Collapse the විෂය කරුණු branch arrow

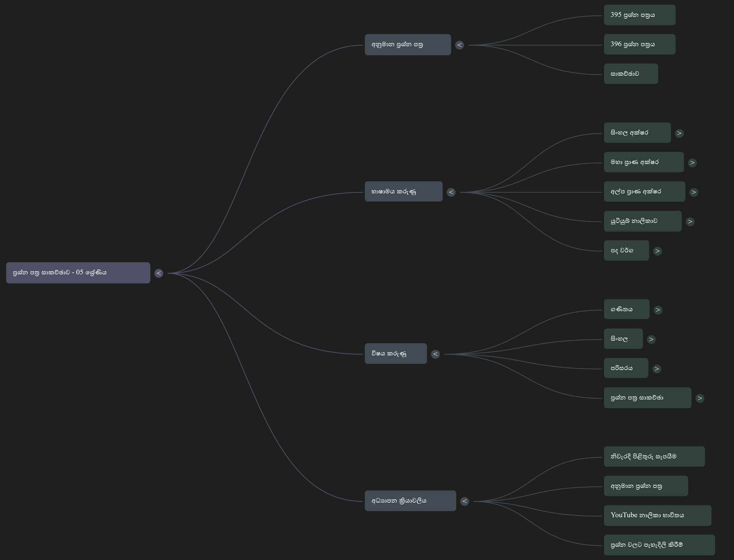tap(435, 354)
